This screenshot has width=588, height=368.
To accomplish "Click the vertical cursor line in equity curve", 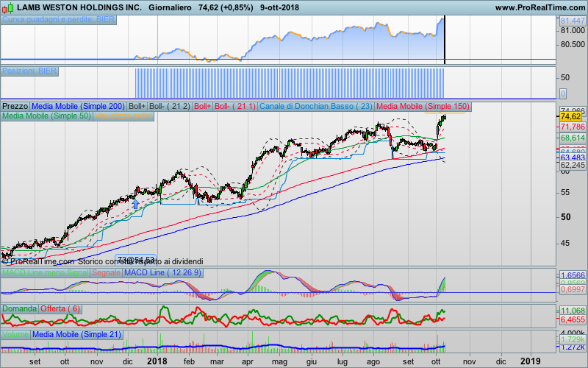I will pyautogui.click(x=445, y=40).
